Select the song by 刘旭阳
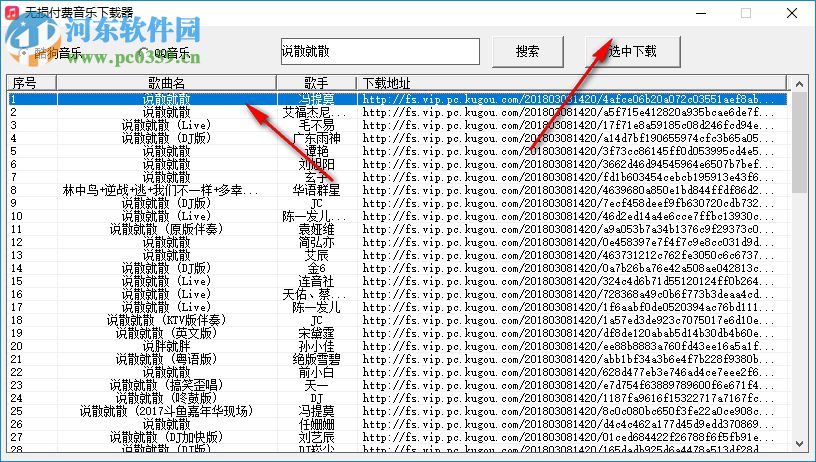 [397, 164]
